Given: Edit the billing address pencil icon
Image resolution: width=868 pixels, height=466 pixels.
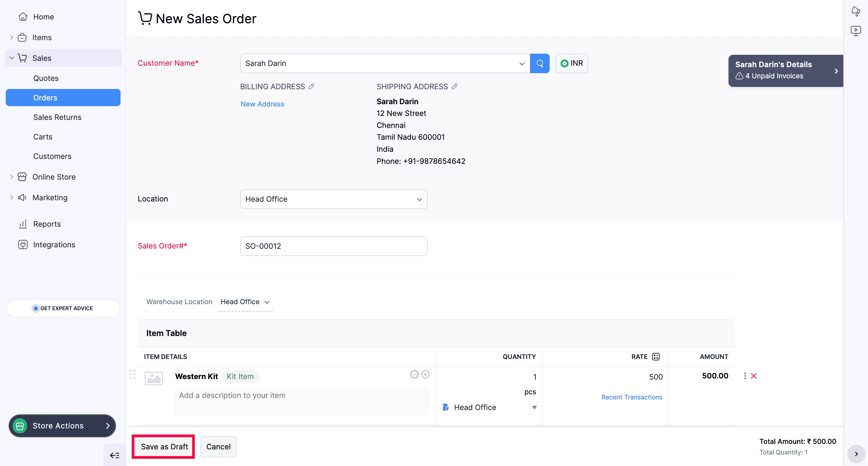Looking at the screenshot, I should click(x=311, y=87).
